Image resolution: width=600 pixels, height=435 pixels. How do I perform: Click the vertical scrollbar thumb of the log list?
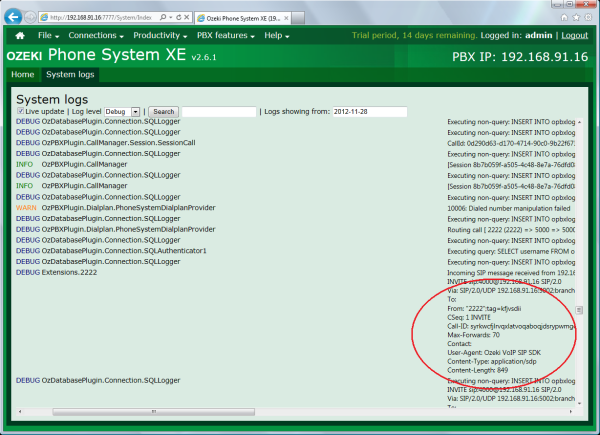pyautogui.click(x=579, y=310)
